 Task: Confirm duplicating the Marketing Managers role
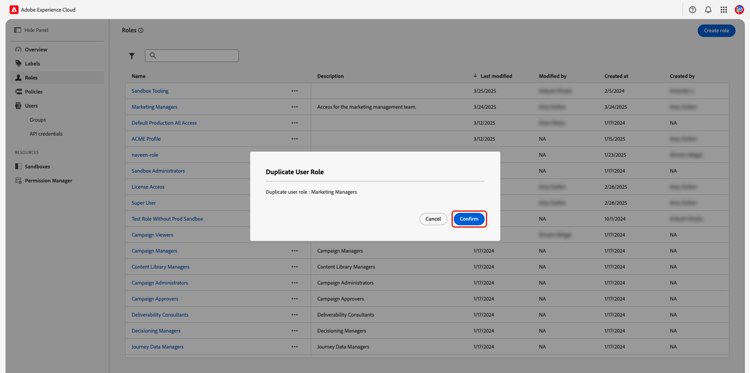(469, 219)
